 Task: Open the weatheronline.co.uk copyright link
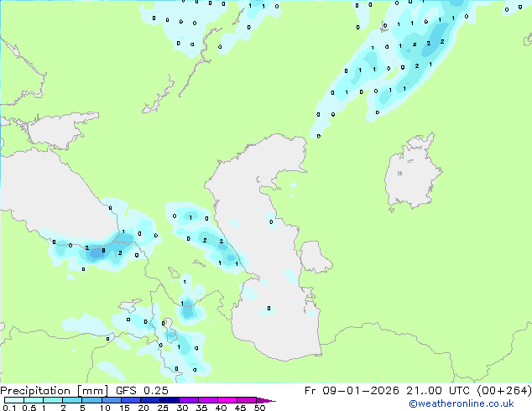click(x=462, y=403)
